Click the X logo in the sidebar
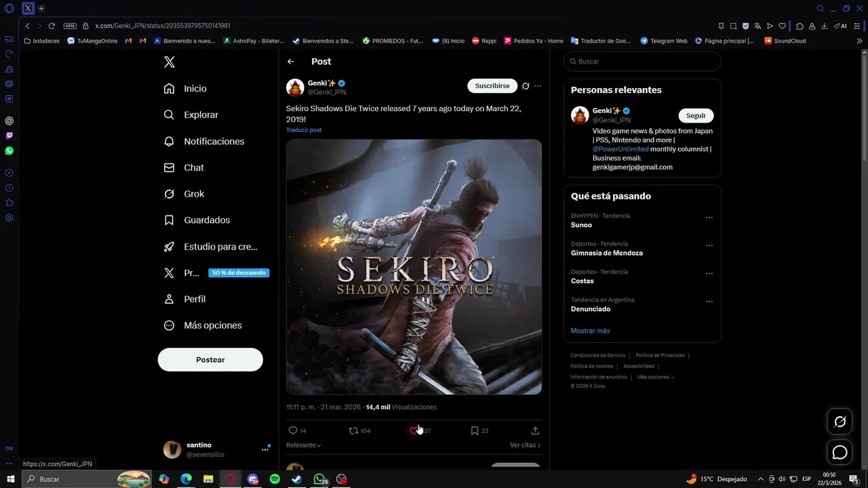 pos(170,62)
